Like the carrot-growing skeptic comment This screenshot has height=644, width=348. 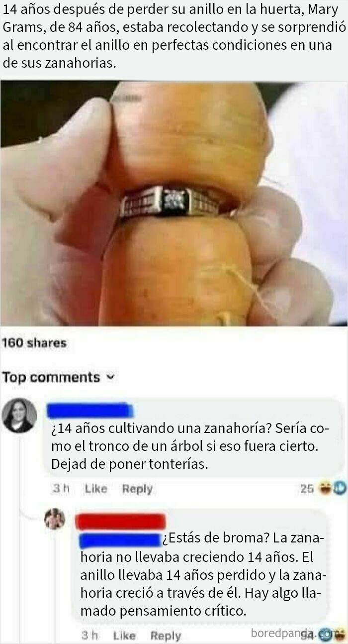click(x=96, y=489)
